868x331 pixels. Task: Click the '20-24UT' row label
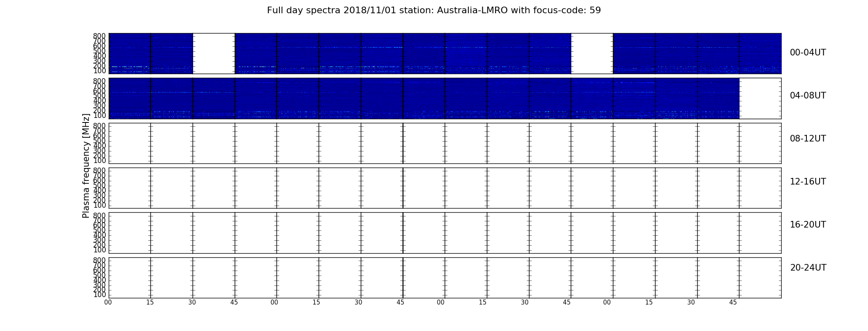point(808,268)
